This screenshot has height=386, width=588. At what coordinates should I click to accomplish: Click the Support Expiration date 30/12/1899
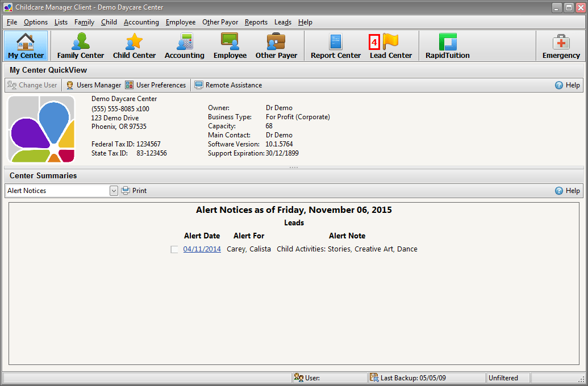pos(282,153)
